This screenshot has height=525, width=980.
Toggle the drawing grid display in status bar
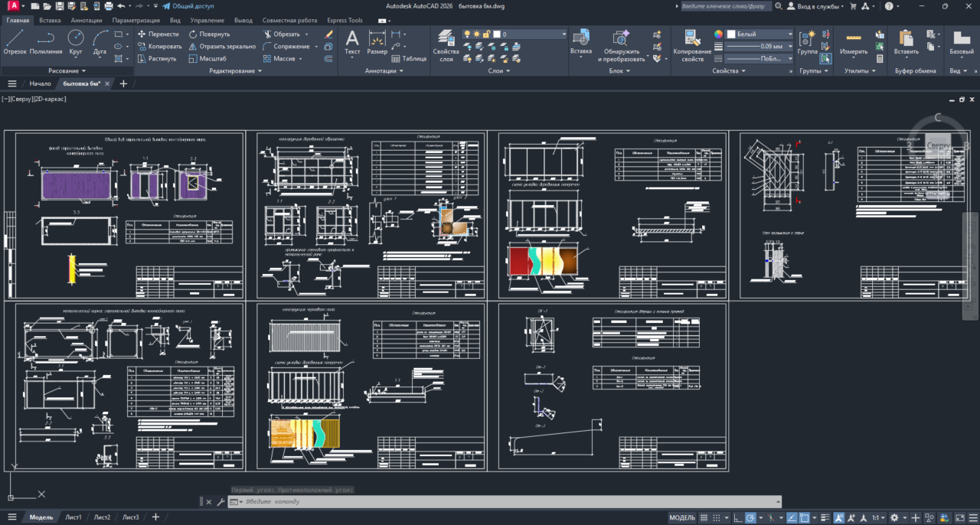(705, 518)
